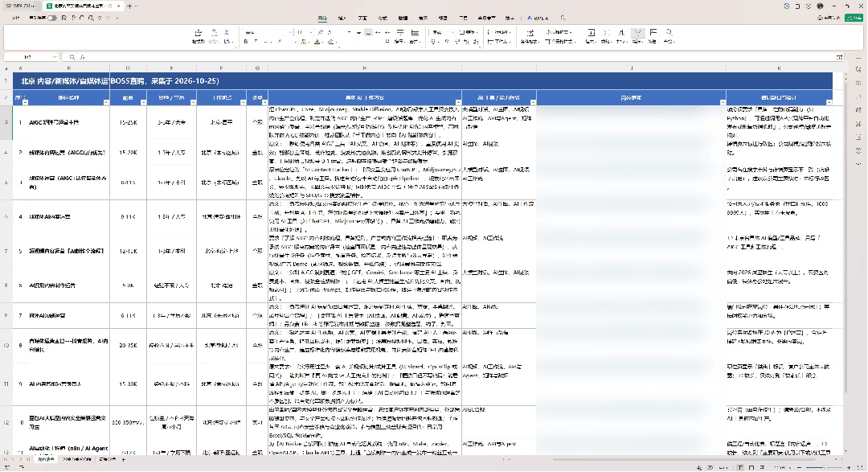Open the filter dropdown in column B header
868x472 pixels.
pos(106,102)
